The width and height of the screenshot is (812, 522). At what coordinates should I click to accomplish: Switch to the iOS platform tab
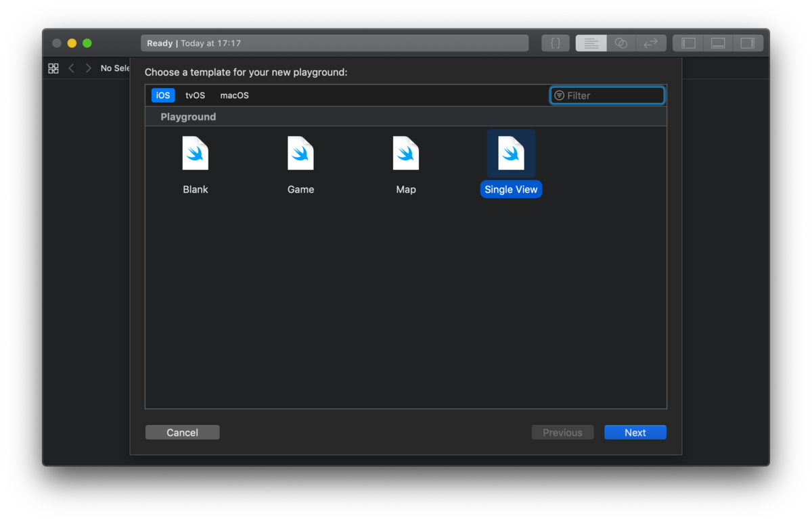(x=163, y=95)
